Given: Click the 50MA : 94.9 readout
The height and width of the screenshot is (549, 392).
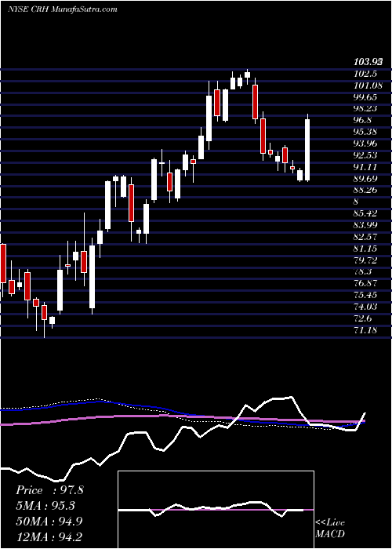Looking at the screenshot, I should pos(49,522).
